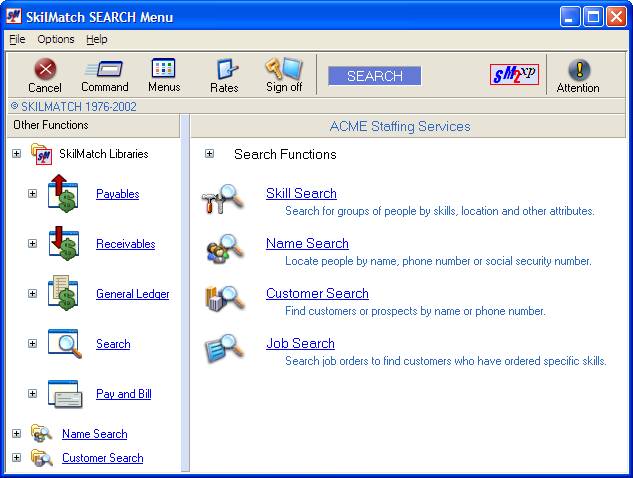
Task: Click the red Cancel icon in the toolbar
Action: [x=45, y=69]
